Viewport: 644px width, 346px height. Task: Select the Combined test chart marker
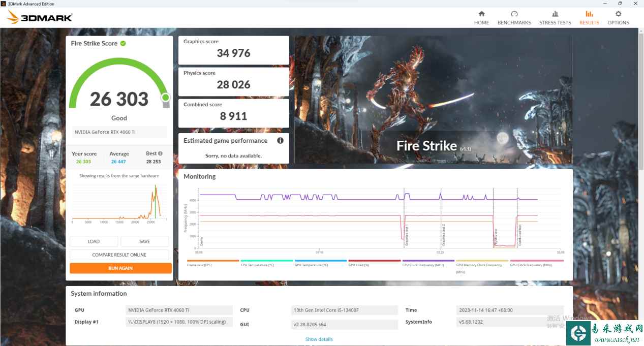pyautogui.click(x=520, y=235)
